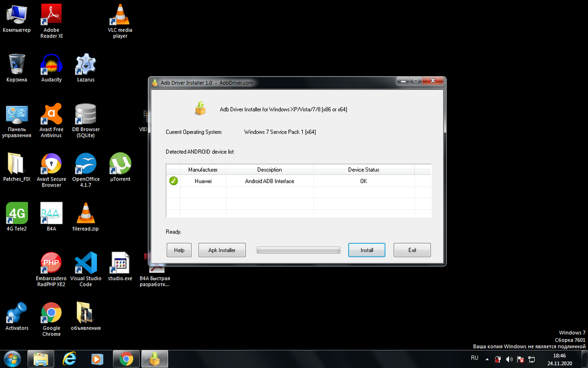
Task: Open Help in Adb Driver Installer
Action: point(179,250)
